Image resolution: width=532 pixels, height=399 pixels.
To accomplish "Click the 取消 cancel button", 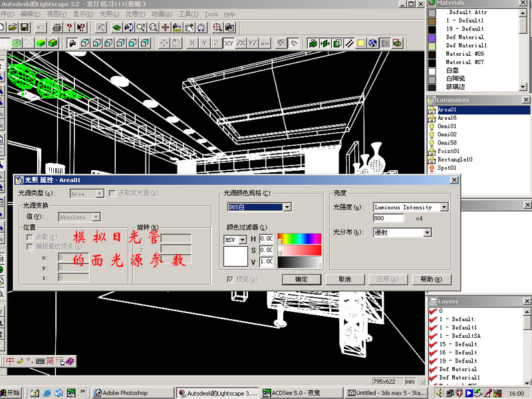I will pos(344,279).
